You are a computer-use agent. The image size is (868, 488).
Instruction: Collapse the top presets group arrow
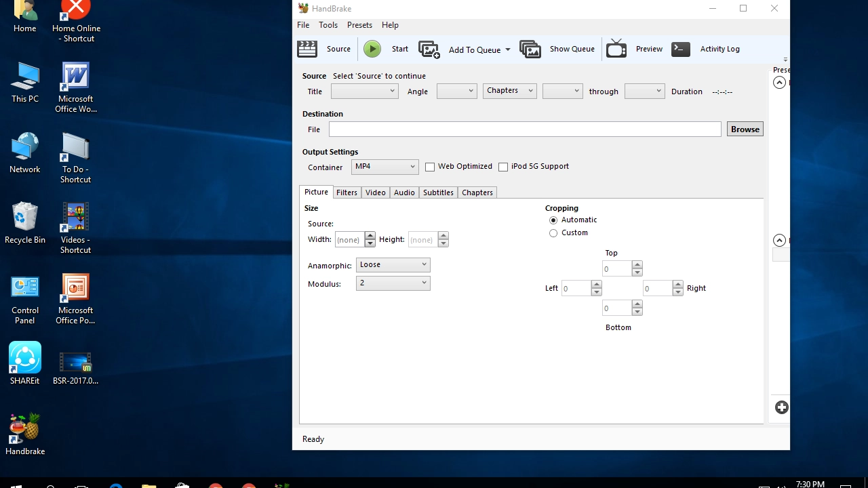780,83
